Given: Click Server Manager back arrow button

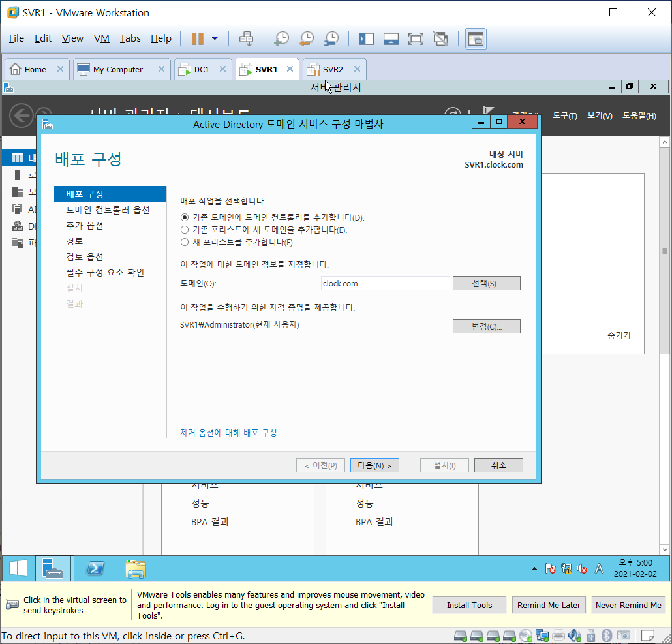Looking at the screenshot, I should pos(22,115).
